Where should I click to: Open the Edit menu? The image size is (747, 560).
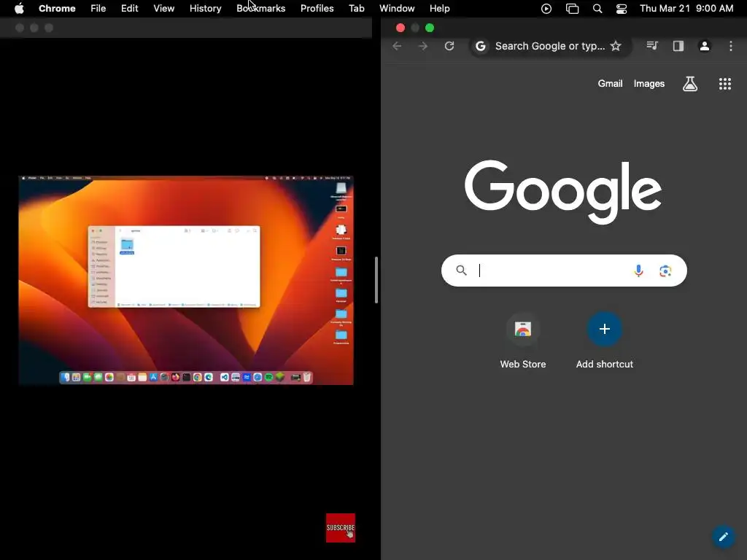(130, 8)
